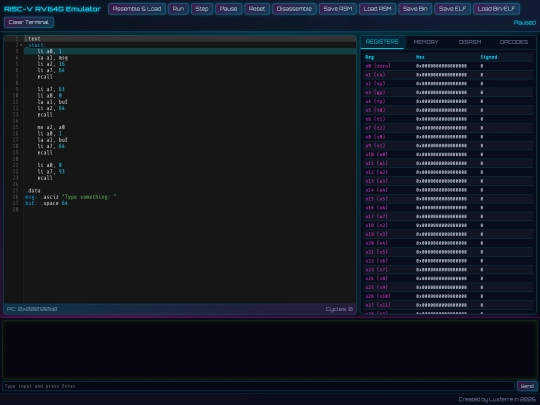
Task: Select the x27 (s11) register row
Action: [448, 305]
